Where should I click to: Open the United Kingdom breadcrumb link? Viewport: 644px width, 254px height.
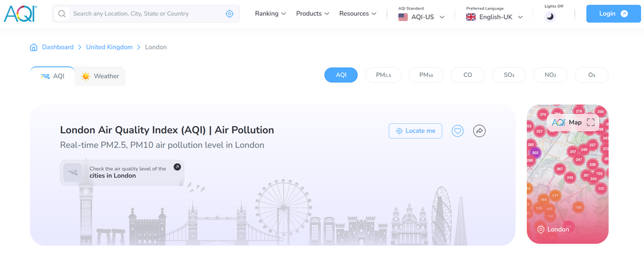pyautogui.click(x=109, y=47)
